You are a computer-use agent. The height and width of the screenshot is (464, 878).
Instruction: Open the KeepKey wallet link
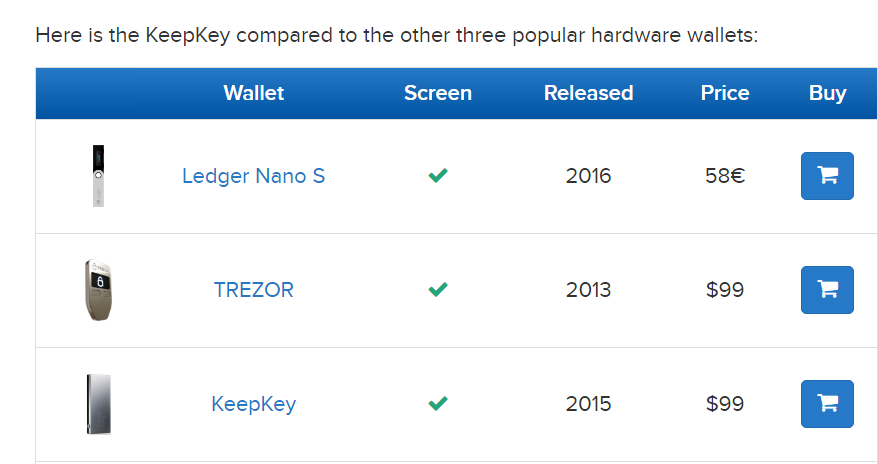point(254,404)
